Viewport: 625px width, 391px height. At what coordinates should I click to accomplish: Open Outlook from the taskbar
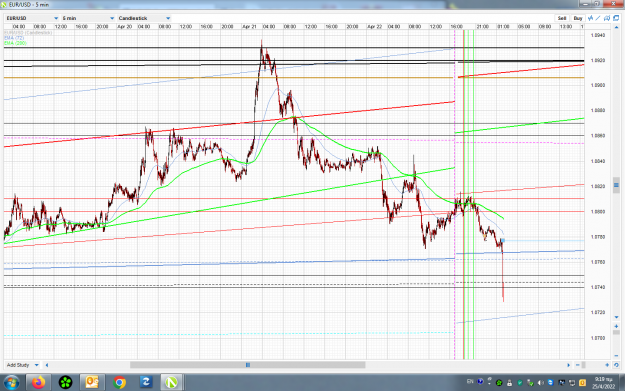92,383
